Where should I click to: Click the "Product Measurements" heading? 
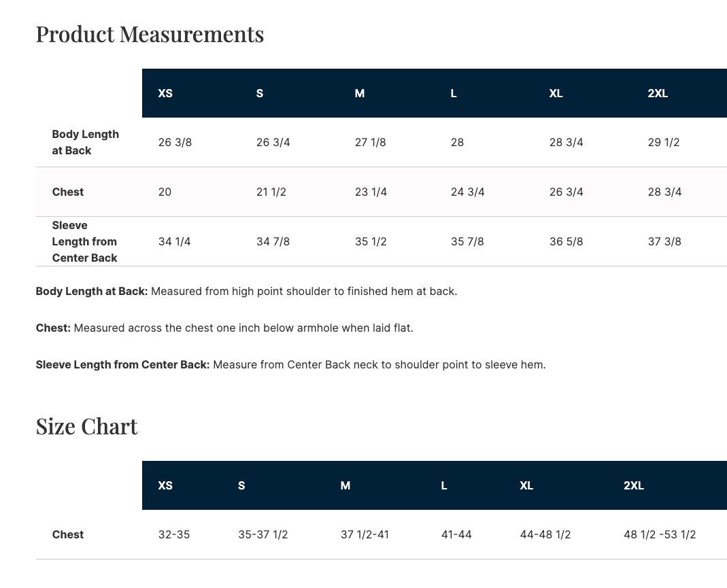point(150,34)
